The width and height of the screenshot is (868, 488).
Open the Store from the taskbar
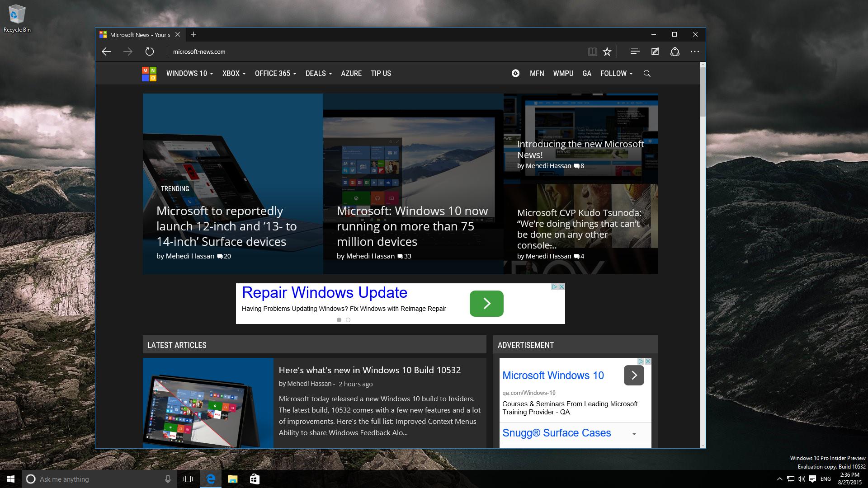click(x=255, y=479)
